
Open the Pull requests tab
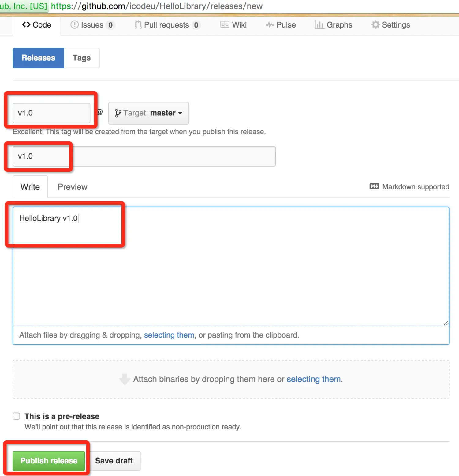167,25
